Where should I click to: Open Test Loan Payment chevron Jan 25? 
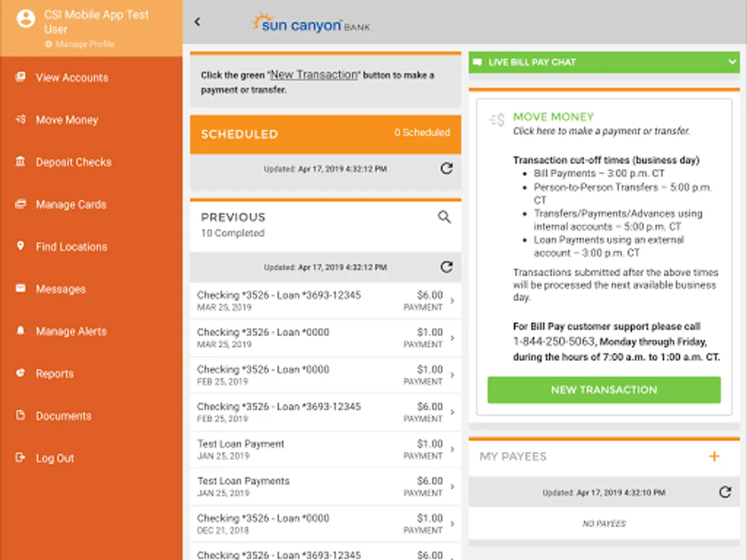point(452,450)
